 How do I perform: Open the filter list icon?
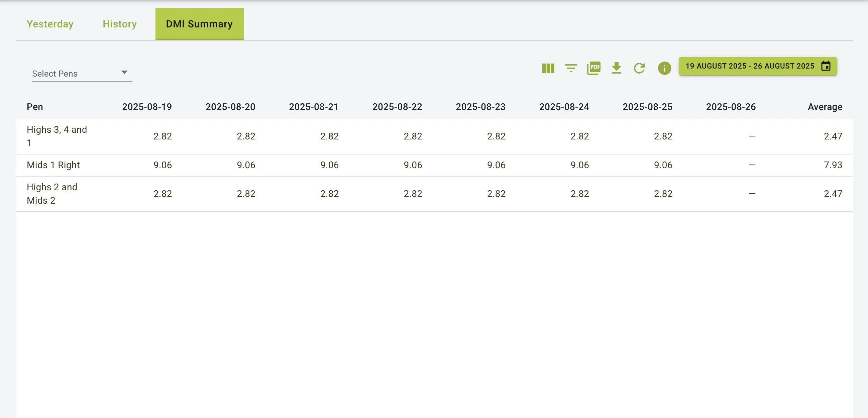[571, 68]
